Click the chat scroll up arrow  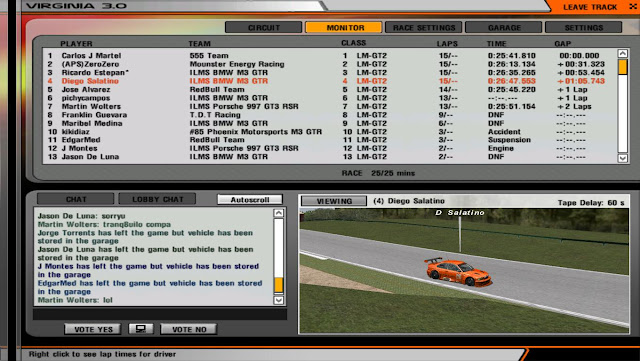pyautogui.click(x=279, y=213)
